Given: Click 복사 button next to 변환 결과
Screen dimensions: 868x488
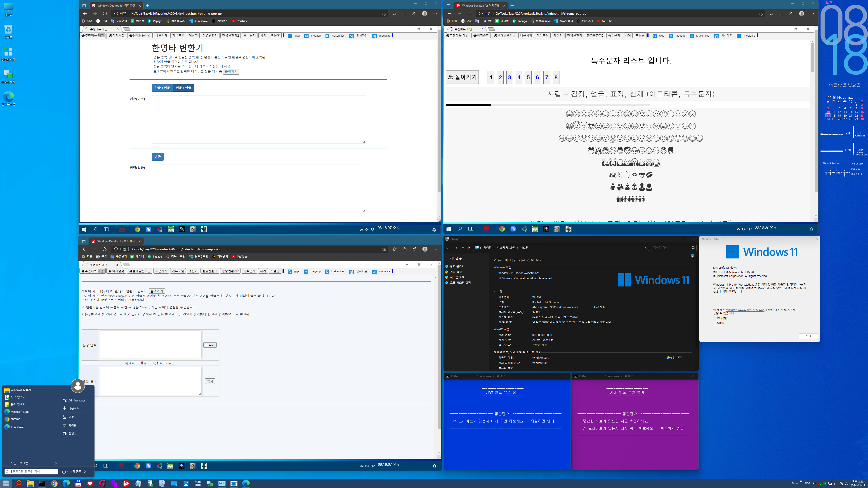Looking at the screenshot, I should click(x=210, y=381).
